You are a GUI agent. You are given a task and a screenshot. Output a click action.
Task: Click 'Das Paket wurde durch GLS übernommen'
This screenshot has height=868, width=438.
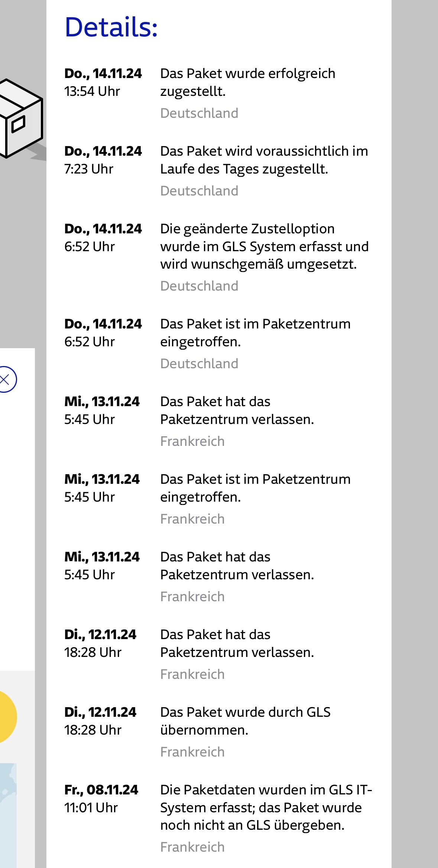coord(245,721)
